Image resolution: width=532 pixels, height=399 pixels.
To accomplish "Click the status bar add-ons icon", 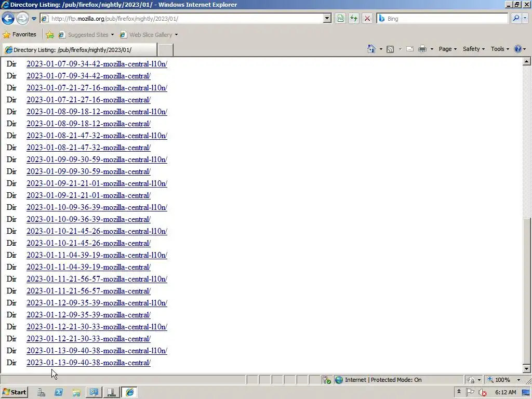I will [326, 380].
